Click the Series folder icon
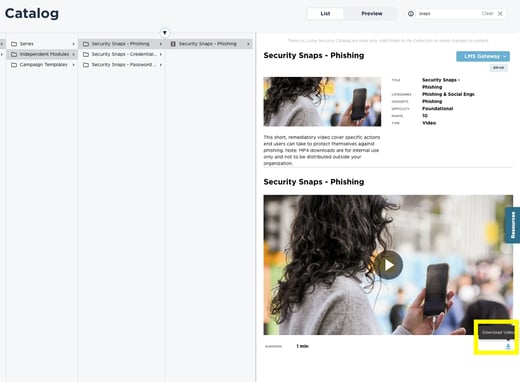 tap(14, 44)
